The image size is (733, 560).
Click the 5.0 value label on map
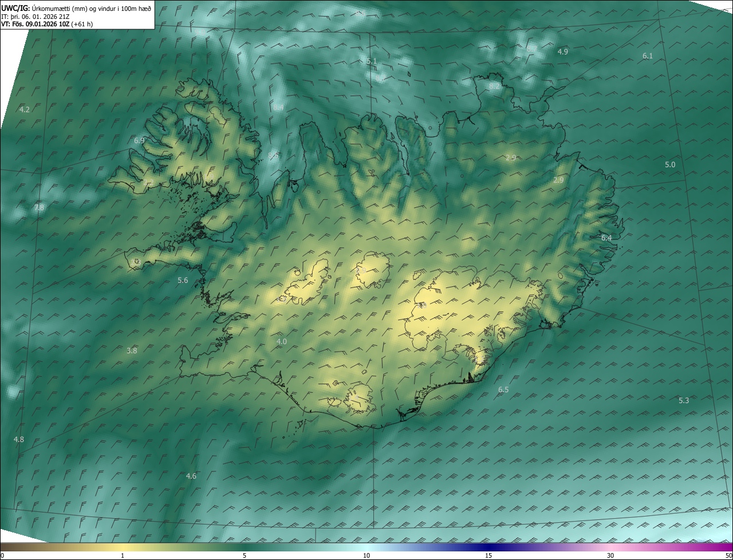point(670,164)
